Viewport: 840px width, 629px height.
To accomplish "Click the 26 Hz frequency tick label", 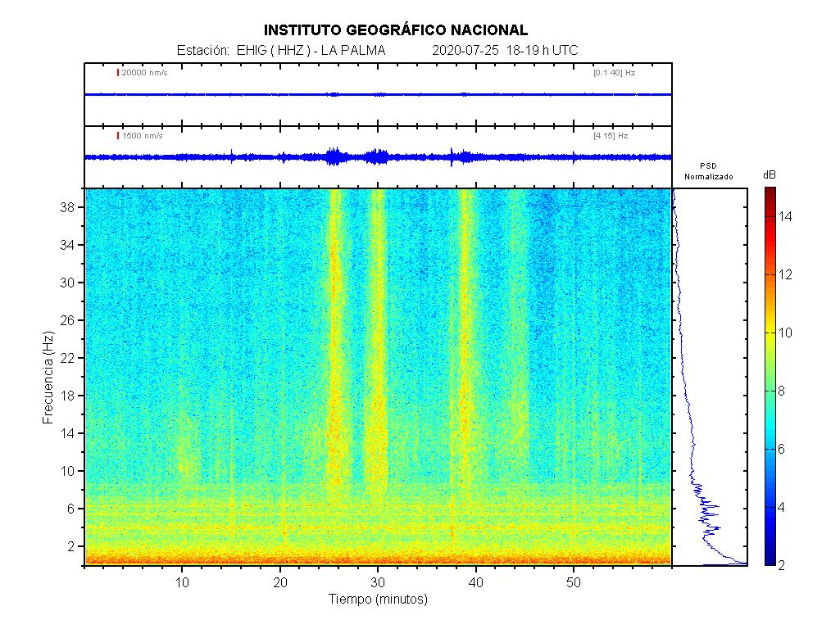I will (67, 320).
